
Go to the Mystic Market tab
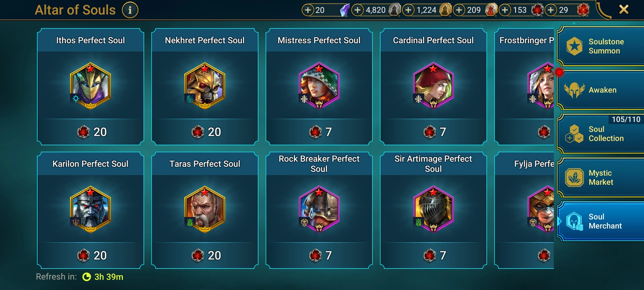click(x=601, y=177)
